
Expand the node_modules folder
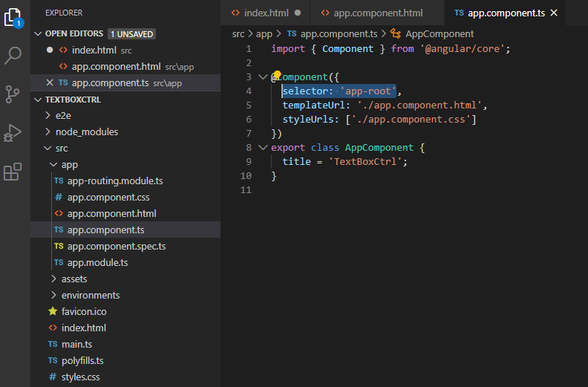pyautogui.click(x=48, y=131)
